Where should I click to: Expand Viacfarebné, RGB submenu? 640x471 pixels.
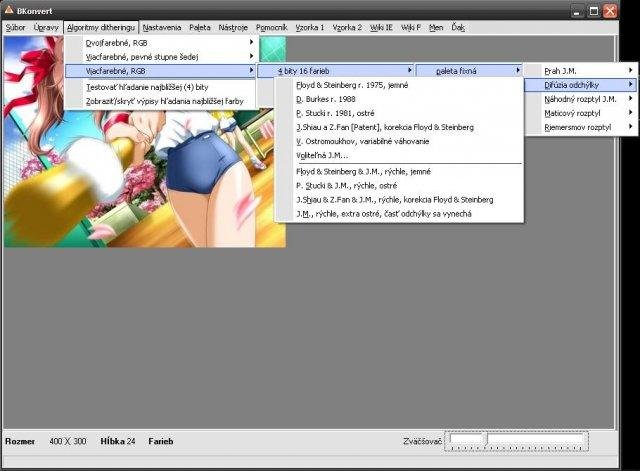(160, 71)
